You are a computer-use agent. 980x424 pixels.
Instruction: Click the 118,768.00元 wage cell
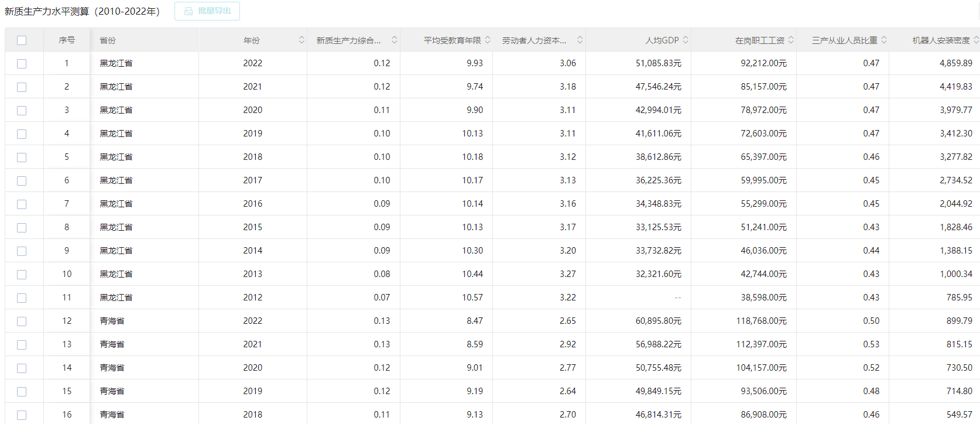click(761, 321)
